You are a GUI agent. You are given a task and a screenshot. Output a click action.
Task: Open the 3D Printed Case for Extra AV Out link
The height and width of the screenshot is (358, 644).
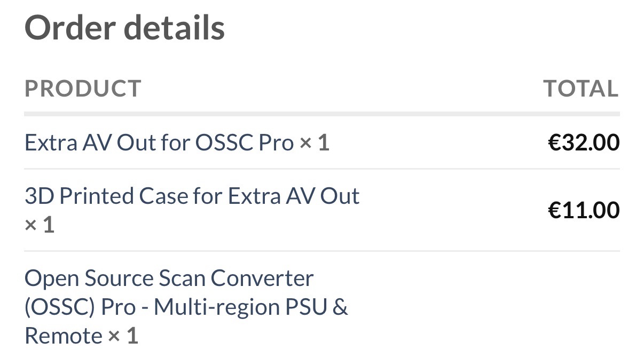pos(192,196)
